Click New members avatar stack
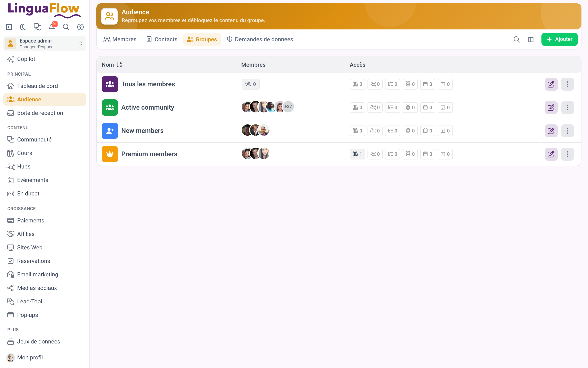Image resolution: width=588 pixels, height=368 pixels. [255, 130]
